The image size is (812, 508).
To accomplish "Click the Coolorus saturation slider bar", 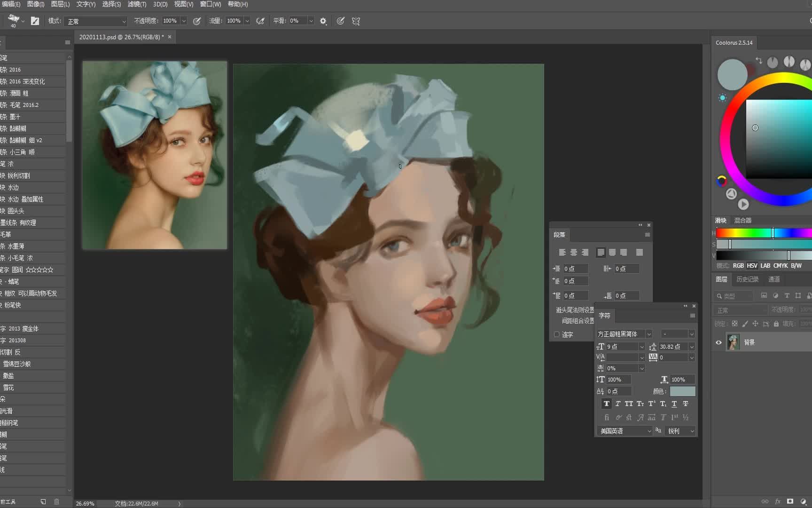I will (x=764, y=244).
